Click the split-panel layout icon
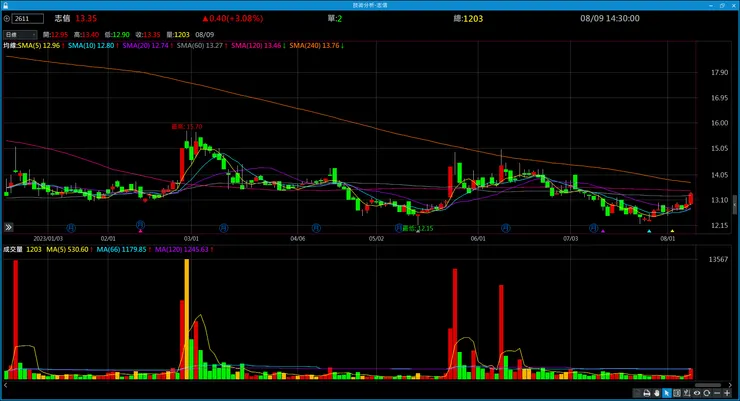This screenshot has height=401, width=740. click(x=677, y=393)
